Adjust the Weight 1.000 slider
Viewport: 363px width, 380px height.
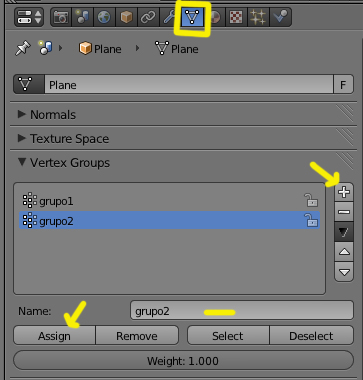pyautogui.click(x=183, y=361)
